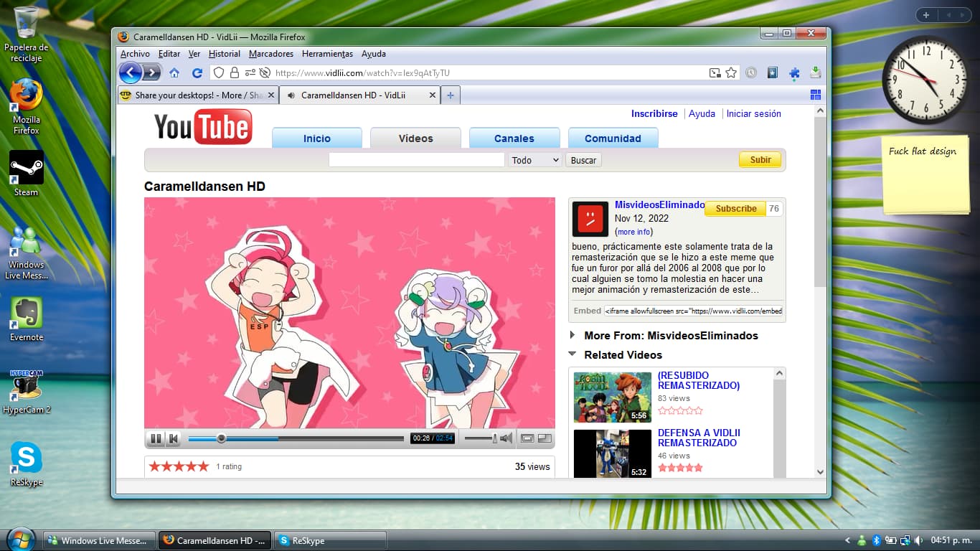
Task: Click the yellow Subir upload button
Action: pyautogui.click(x=760, y=160)
